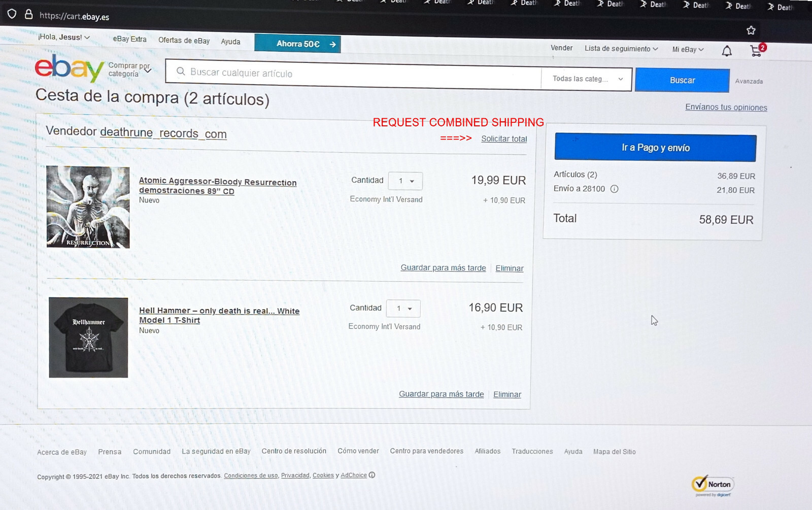This screenshot has height=510, width=812.
Task: Click the site padlock icon in address bar
Action: click(29, 14)
